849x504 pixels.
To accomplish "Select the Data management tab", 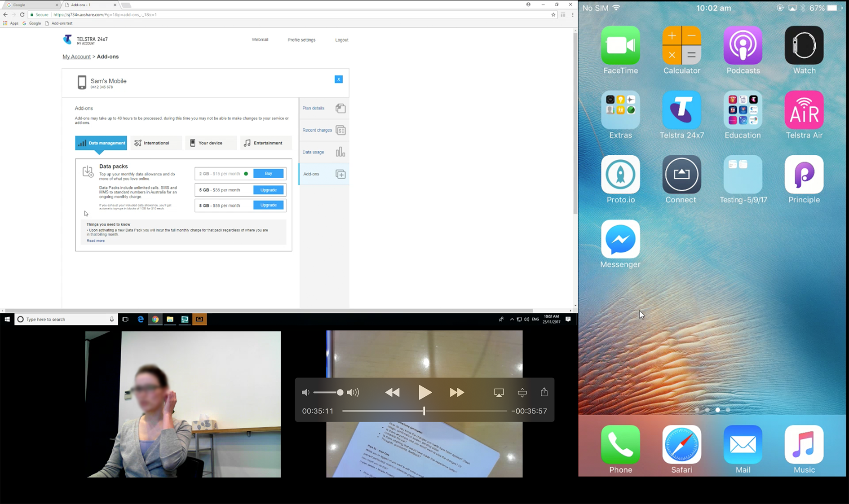I will (x=101, y=143).
